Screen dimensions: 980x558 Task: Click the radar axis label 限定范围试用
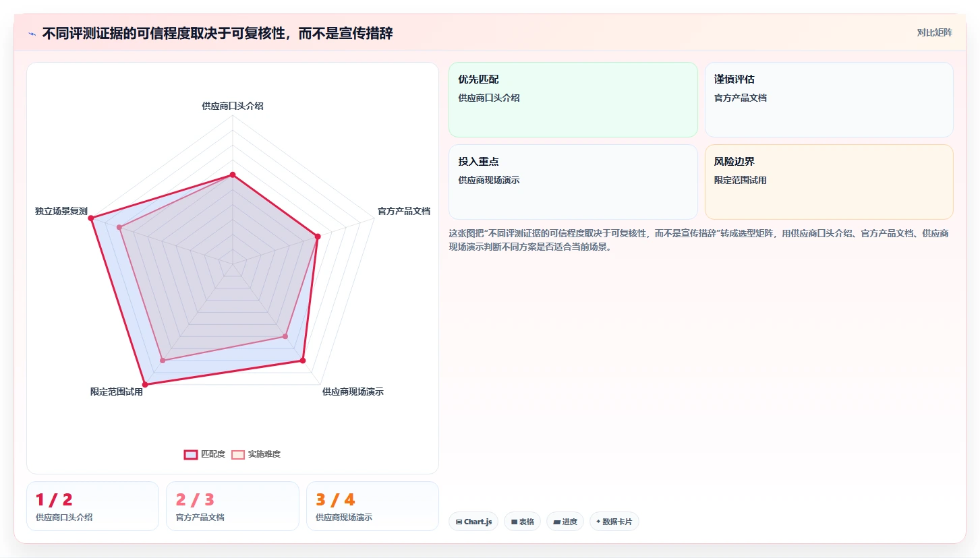point(117,392)
